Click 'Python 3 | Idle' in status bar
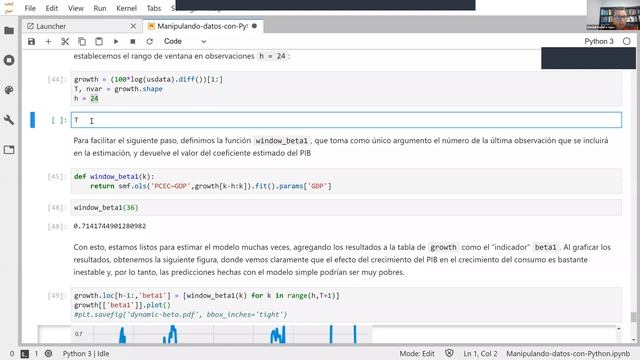This screenshot has height=360, width=640. click(x=86, y=354)
